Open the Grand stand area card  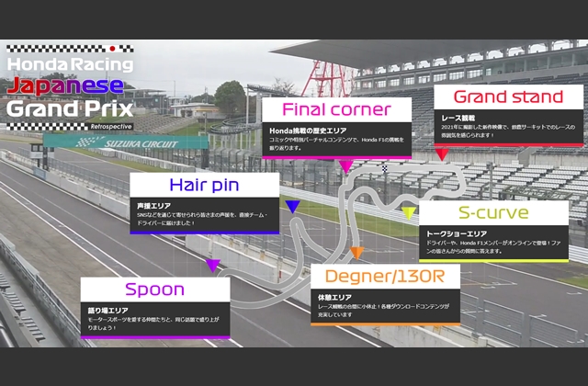pos(508,115)
